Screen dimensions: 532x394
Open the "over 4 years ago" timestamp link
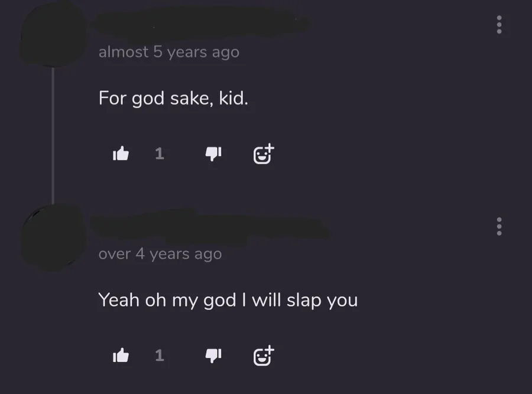tap(160, 254)
